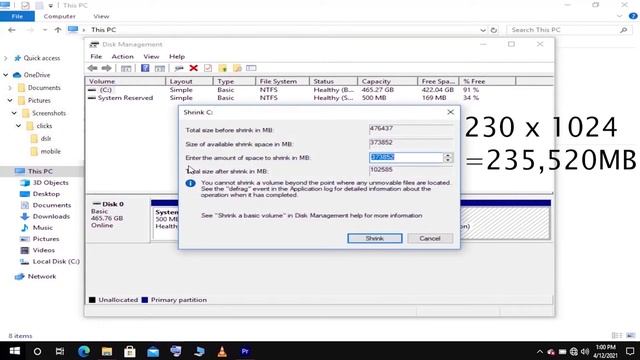
Task: Open the Help menu in Disk Management
Action: coord(177,57)
